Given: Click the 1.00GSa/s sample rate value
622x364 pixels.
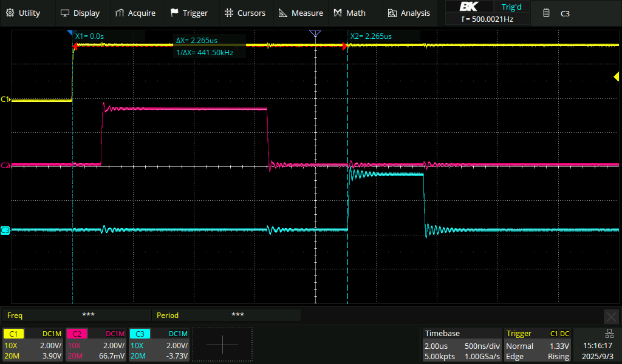Looking at the screenshot, I should click(x=482, y=357).
